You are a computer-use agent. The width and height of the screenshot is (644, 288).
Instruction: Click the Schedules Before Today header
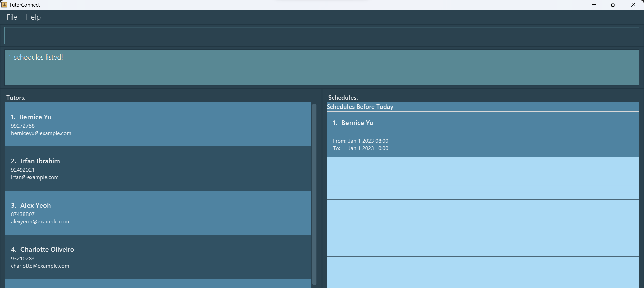pos(360,107)
